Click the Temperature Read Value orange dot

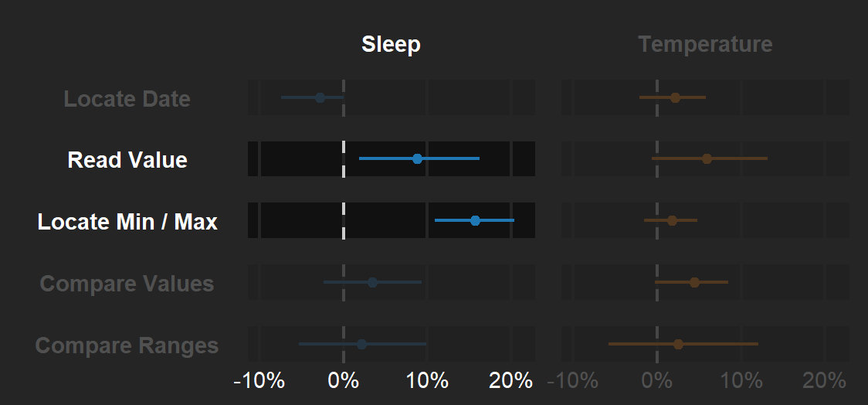(707, 158)
